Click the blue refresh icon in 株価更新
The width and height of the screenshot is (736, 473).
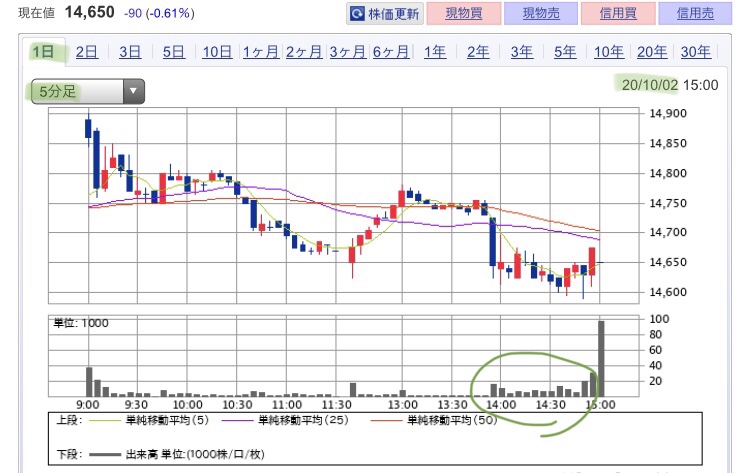click(357, 14)
